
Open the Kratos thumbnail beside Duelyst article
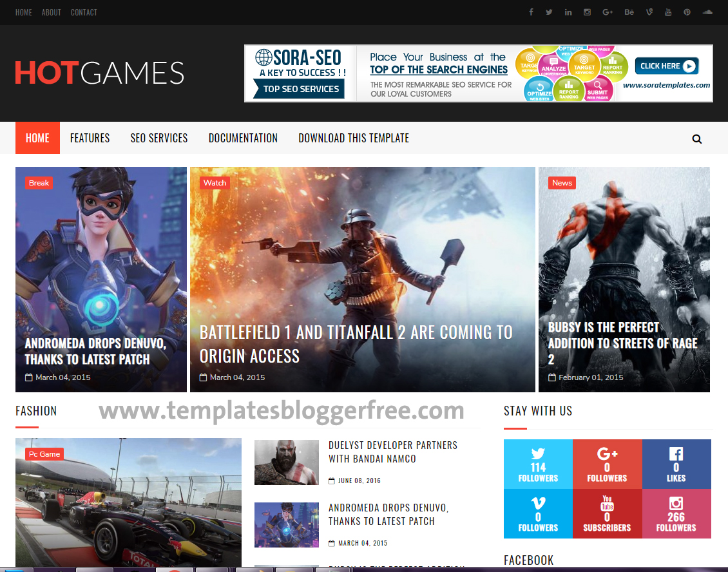click(287, 462)
